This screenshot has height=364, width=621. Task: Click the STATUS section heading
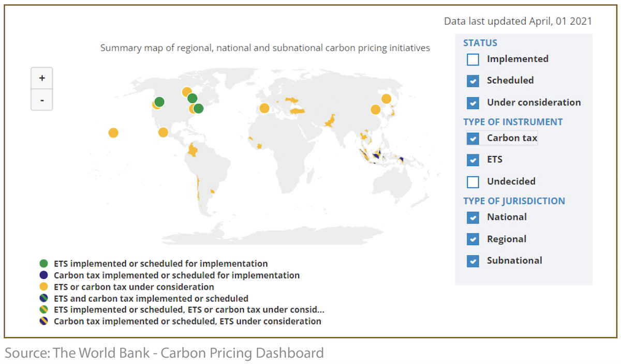coord(480,43)
